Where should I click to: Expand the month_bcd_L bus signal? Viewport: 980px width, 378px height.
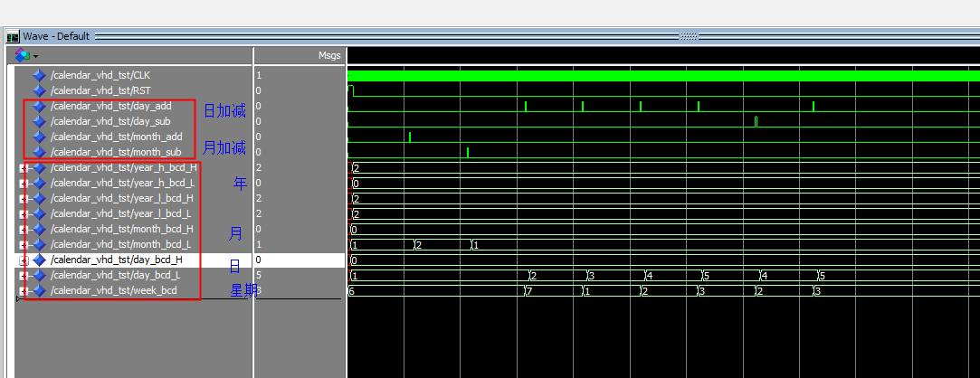24,245
